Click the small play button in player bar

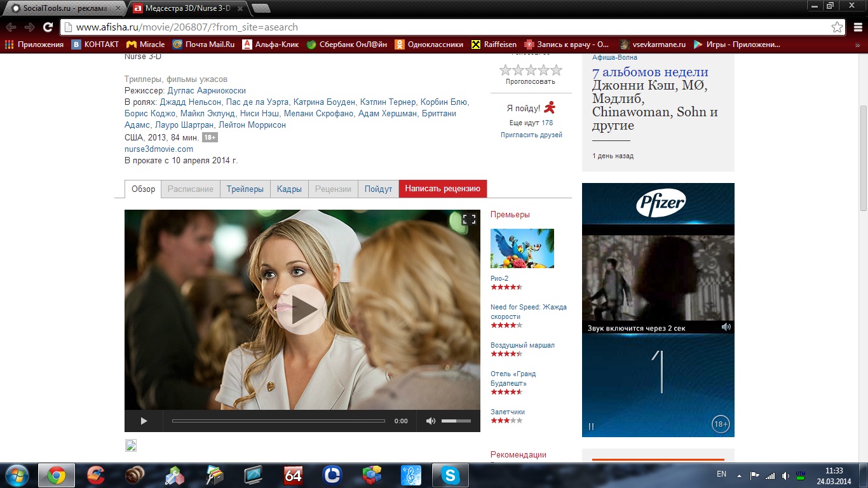coord(144,421)
